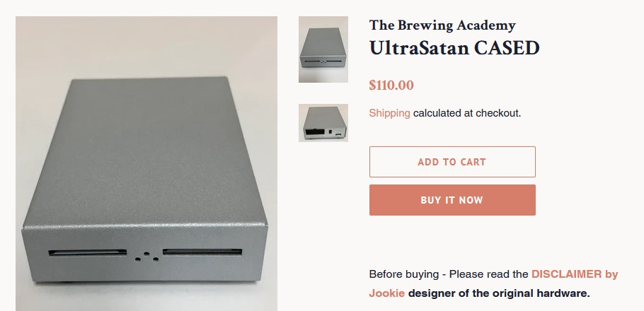
Task: Click the three LED holes in main photo
Action: (x=145, y=256)
